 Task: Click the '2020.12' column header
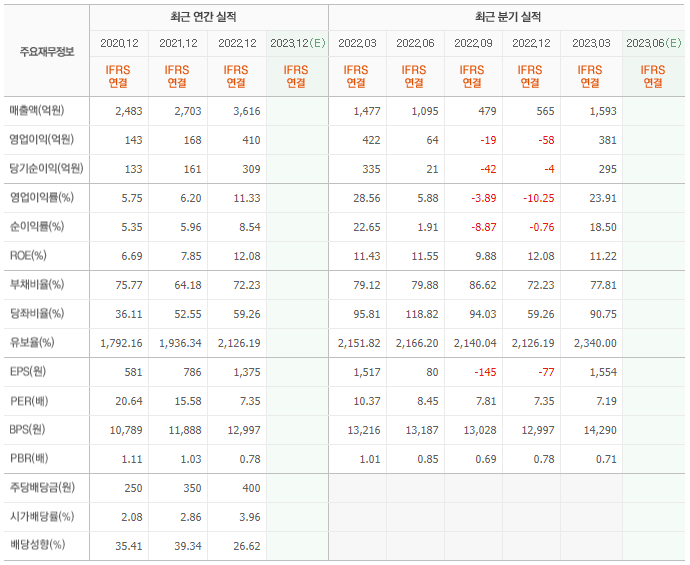[119, 43]
